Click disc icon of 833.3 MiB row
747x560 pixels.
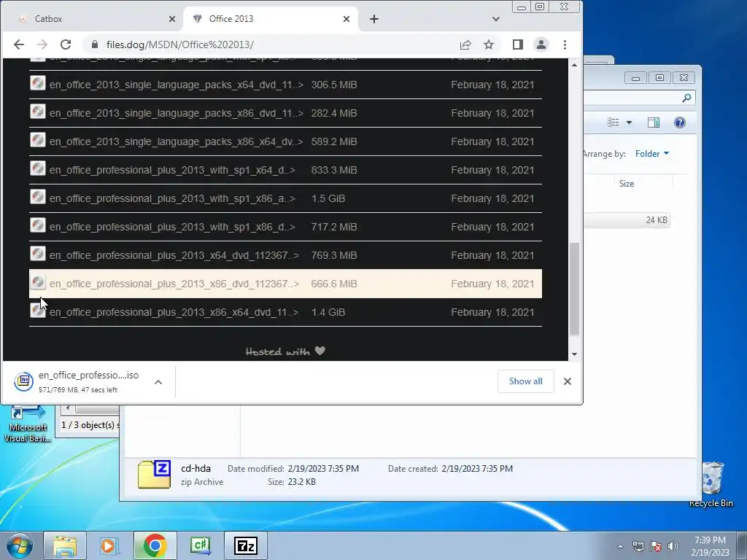tap(38, 168)
